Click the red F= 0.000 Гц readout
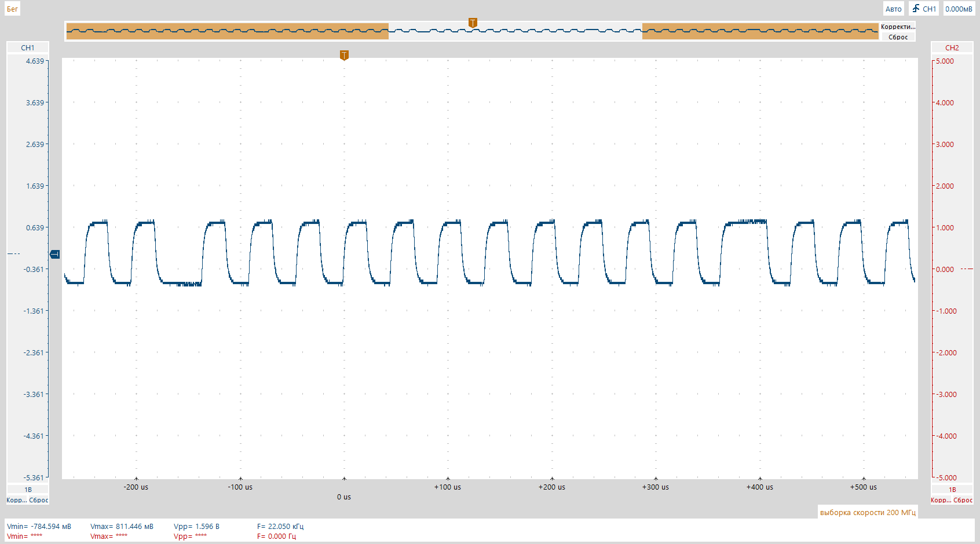 tap(276, 536)
